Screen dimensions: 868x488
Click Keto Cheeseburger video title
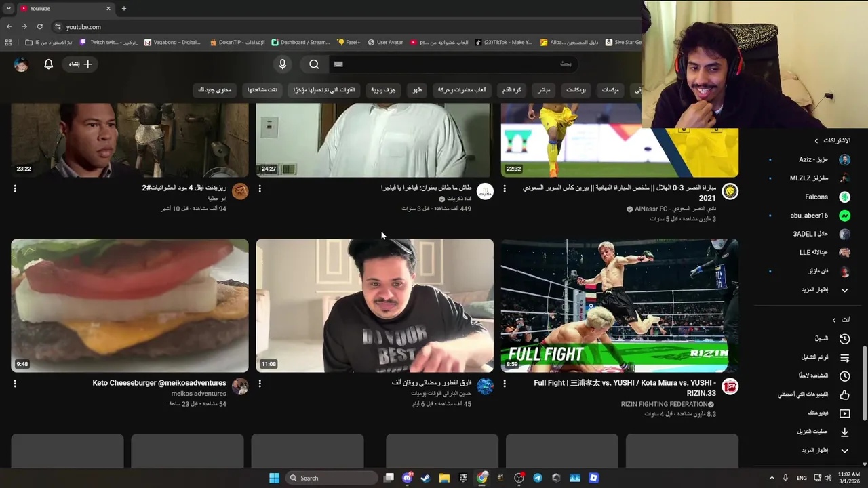159,383
